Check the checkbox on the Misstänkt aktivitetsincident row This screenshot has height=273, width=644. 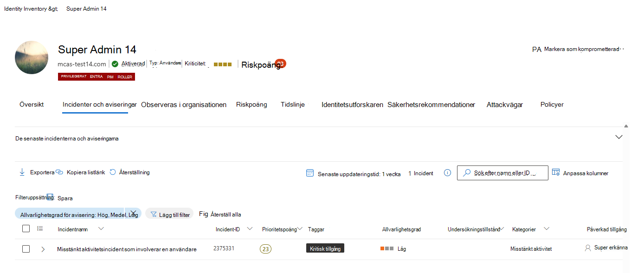[26, 248]
